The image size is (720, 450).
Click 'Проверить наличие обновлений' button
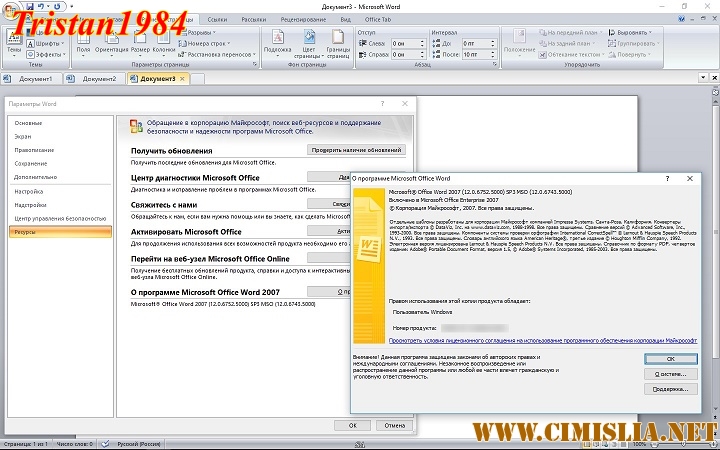point(357,150)
